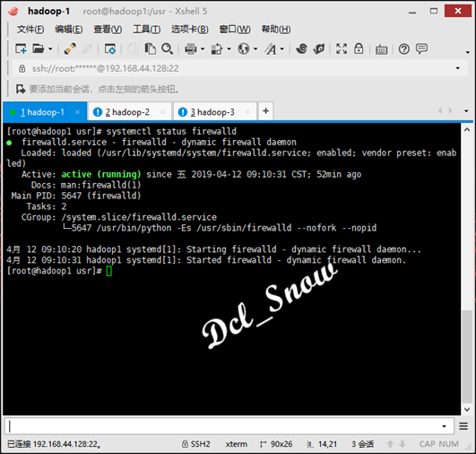Click the tab scroll left arrow
The height and width of the screenshot is (454, 476).
[x=440, y=110]
